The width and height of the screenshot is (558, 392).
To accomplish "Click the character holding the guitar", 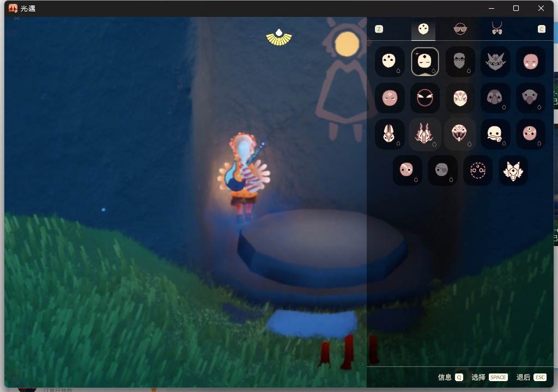I will [x=244, y=176].
